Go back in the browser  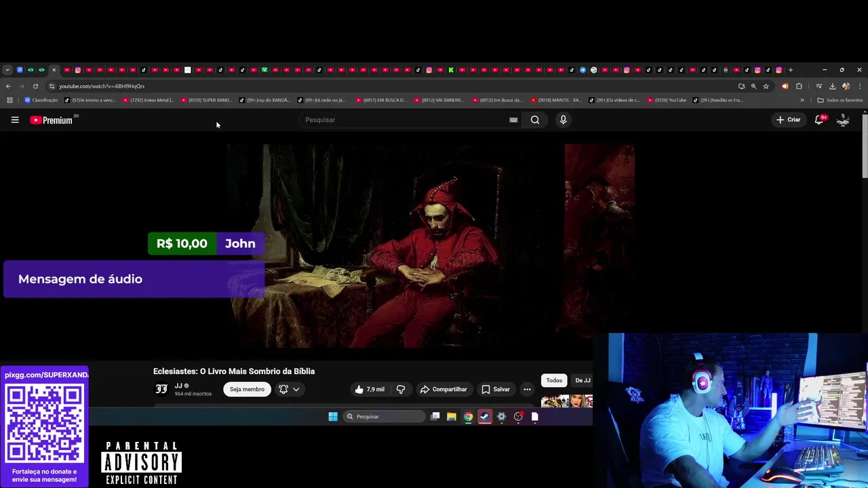[x=8, y=86]
